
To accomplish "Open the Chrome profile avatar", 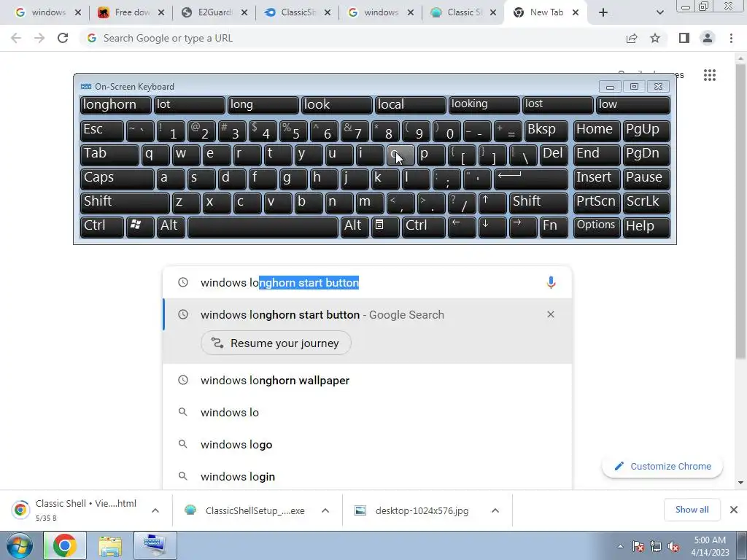I will coord(708,38).
